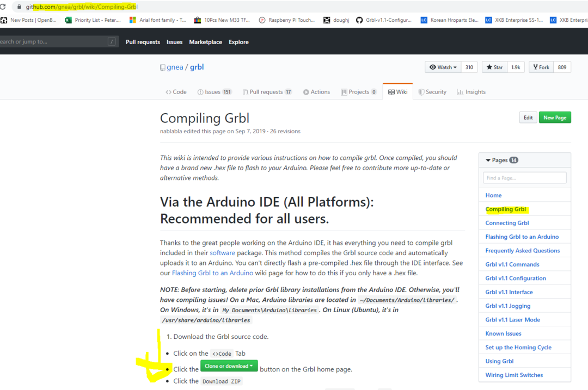588x390 pixels.
Task: Click the LC Korean Hroparts bookmark icon
Action: coord(424,20)
